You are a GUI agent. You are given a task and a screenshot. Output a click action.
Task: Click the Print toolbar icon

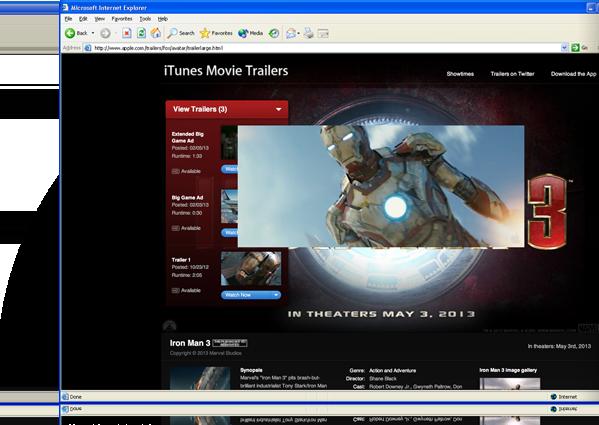309,34
